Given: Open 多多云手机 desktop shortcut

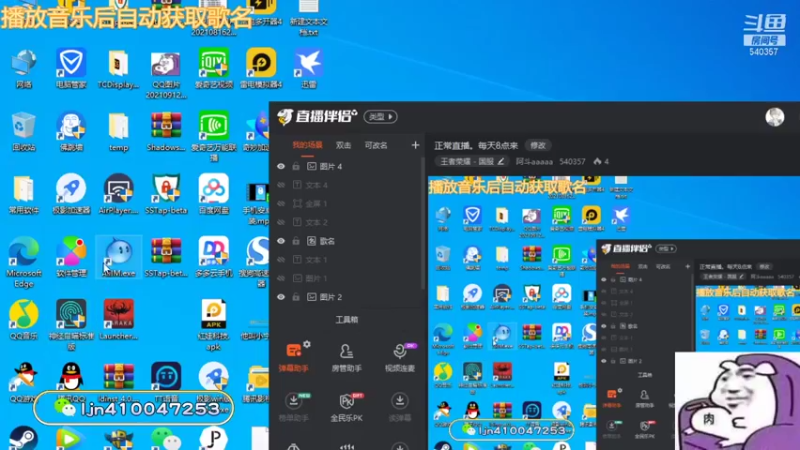Looking at the screenshot, I should click(214, 257).
